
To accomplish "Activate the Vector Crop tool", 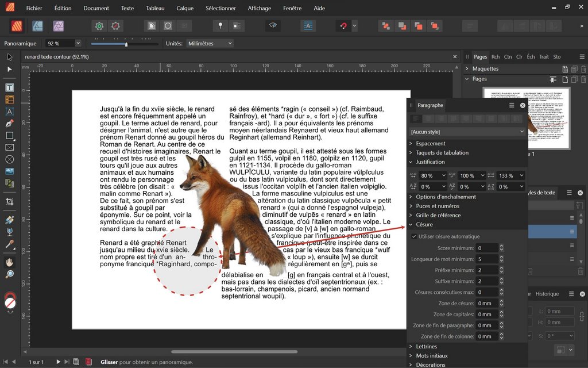I will pyautogui.click(x=9, y=202).
